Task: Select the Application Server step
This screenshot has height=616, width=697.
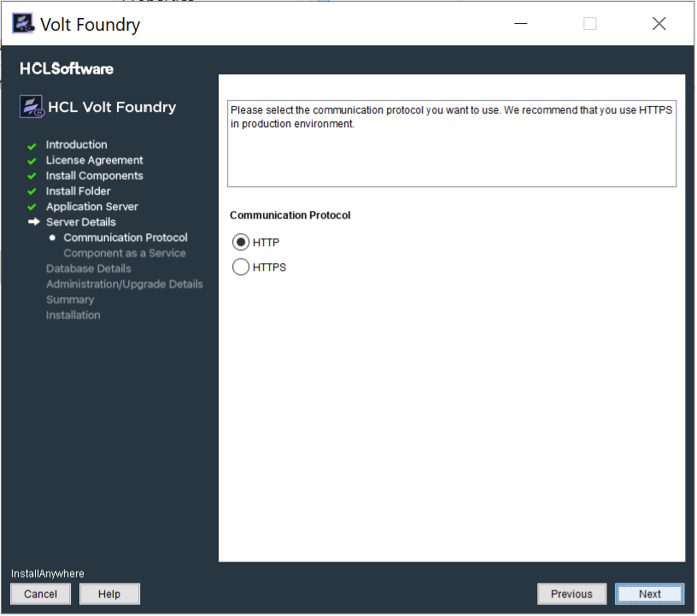Action: pos(92,207)
